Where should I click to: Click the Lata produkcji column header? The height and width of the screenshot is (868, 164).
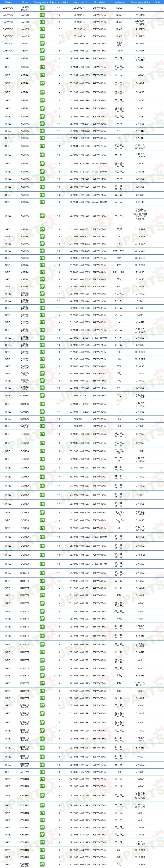80,2
